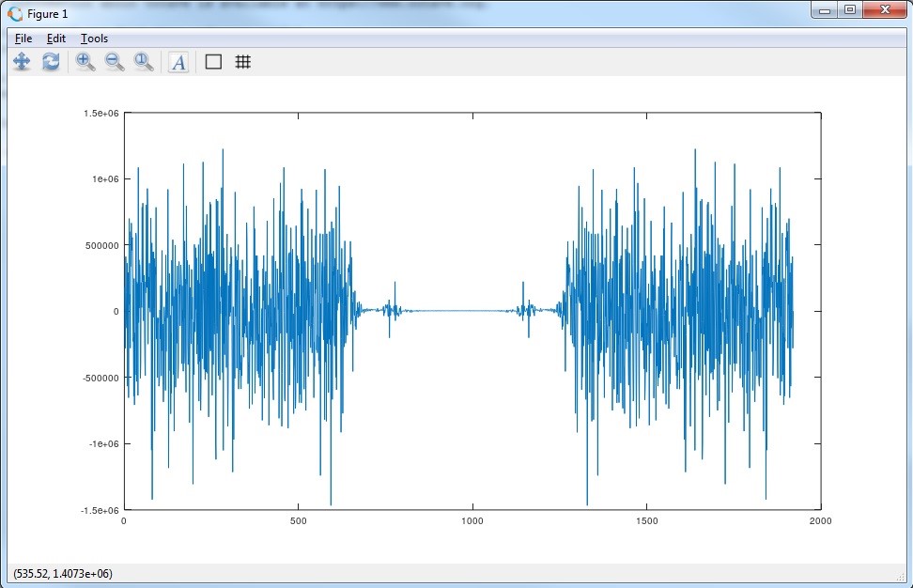
Task: Click the Zoom Out magnifier icon
Action: (x=115, y=62)
